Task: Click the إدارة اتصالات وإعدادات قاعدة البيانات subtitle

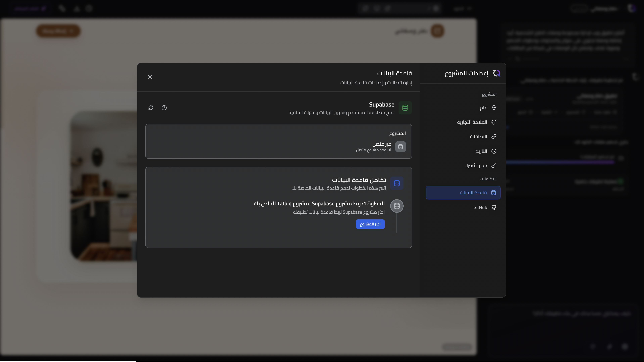Action: pyautogui.click(x=376, y=83)
